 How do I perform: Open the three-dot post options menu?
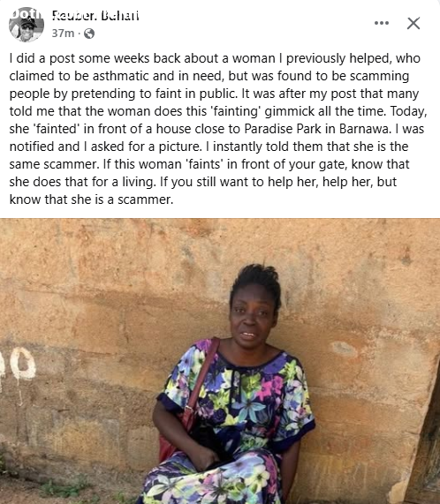(382, 23)
